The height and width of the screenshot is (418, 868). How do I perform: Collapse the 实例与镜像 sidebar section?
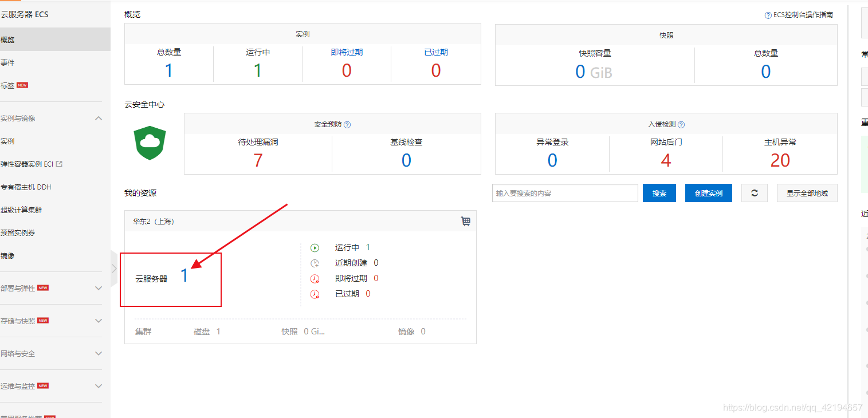(x=98, y=118)
